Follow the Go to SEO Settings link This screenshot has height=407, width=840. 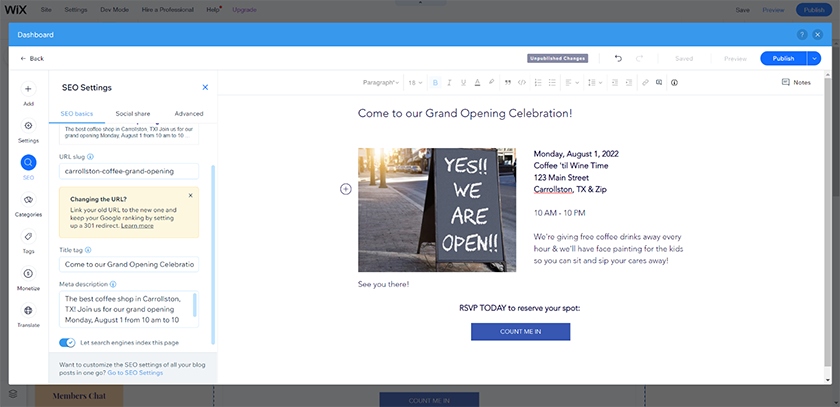click(136, 372)
